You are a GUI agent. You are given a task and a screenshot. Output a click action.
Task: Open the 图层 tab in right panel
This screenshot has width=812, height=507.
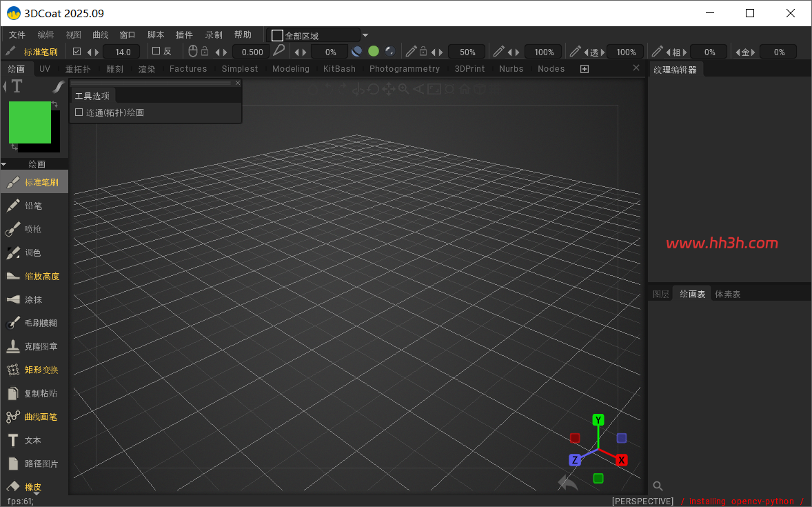(x=661, y=294)
